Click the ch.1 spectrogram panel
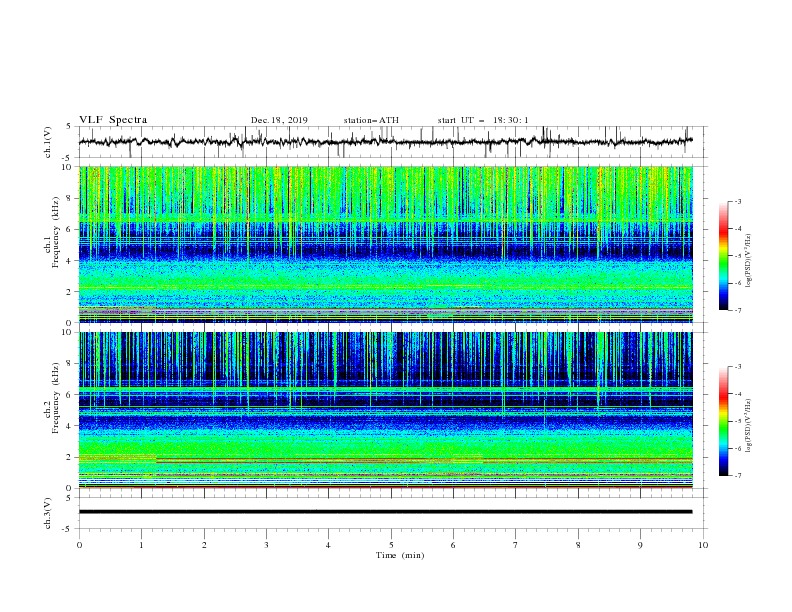792x612 pixels. tap(385, 244)
